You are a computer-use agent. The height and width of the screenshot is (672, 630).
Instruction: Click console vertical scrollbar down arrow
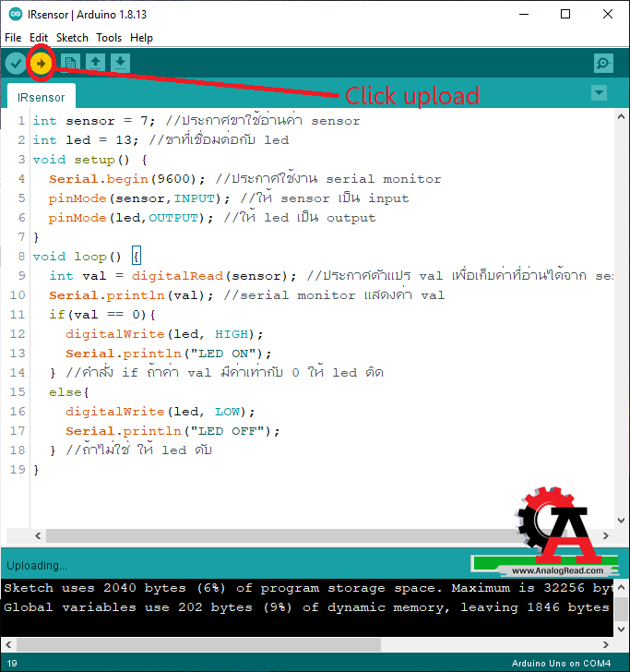click(622, 630)
